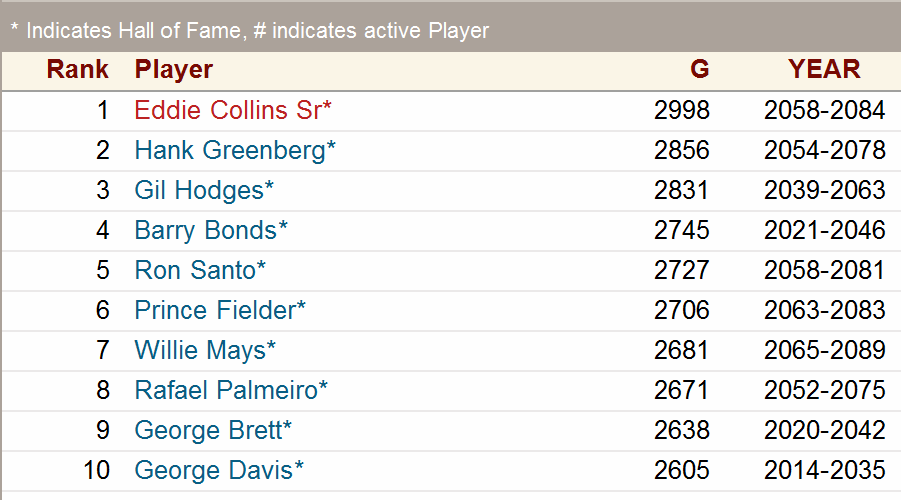The image size is (901, 500).
Task: Select Barry Bonds in the list
Action: (206, 230)
